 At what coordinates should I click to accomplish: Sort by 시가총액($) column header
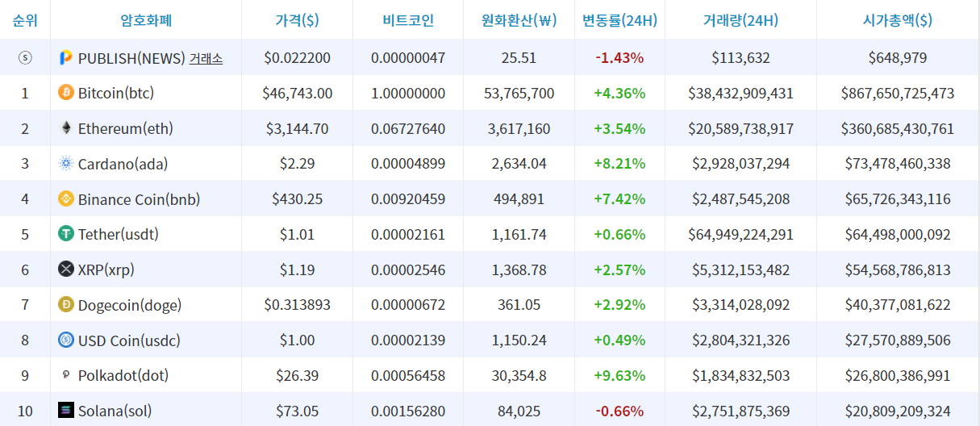[898, 20]
